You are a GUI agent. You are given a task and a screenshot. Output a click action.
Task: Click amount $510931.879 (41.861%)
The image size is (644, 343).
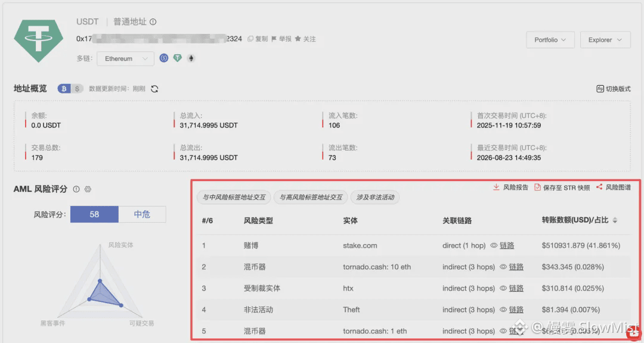tap(581, 245)
